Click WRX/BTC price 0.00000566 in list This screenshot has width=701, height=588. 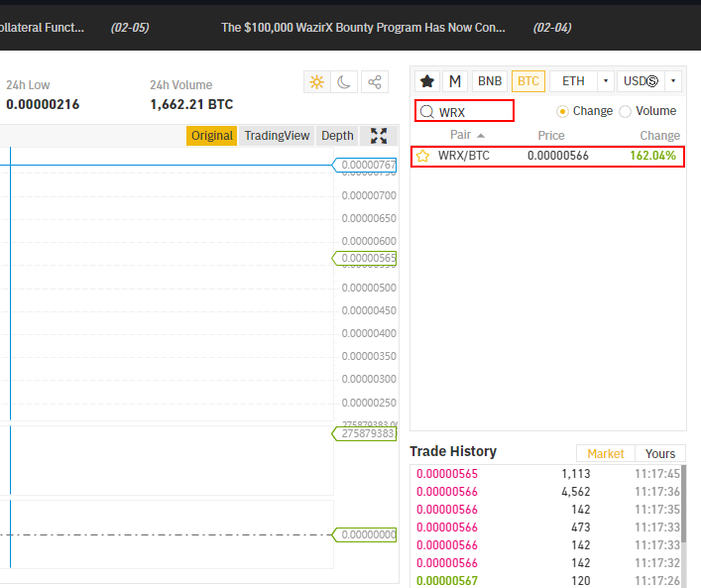557,156
